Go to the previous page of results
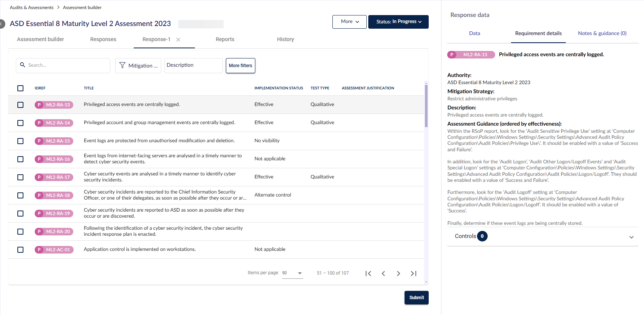 pyautogui.click(x=383, y=274)
